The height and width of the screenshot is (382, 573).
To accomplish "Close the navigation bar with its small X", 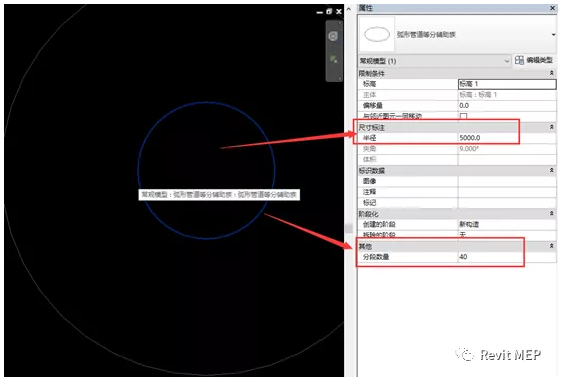I will [x=340, y=23].
